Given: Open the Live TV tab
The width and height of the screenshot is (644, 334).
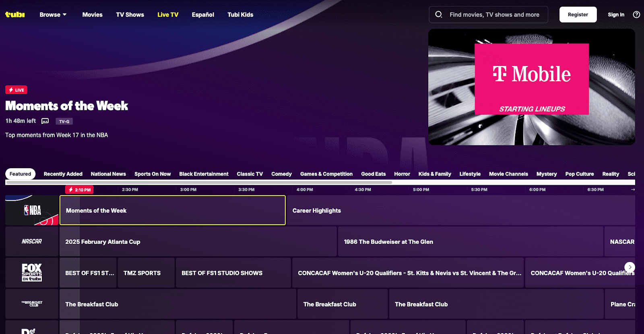Looking at the screenshot, I should [168, 14].
